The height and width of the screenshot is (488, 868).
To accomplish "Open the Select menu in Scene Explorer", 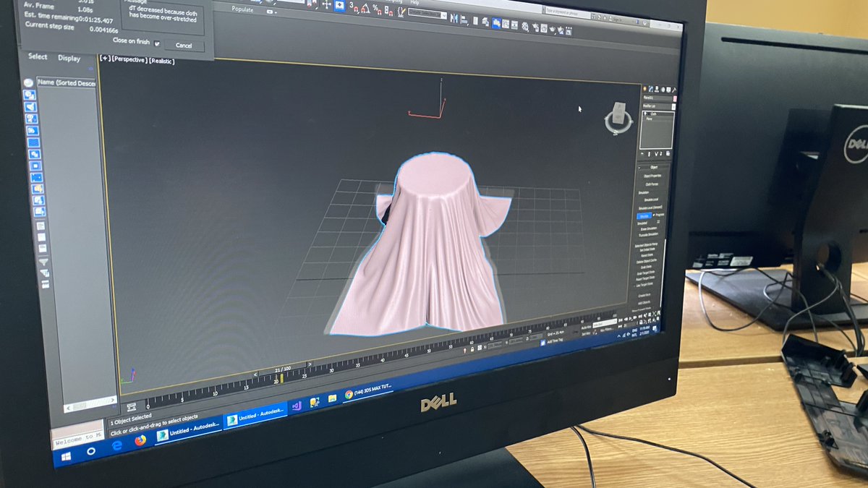I will [38, 56].
